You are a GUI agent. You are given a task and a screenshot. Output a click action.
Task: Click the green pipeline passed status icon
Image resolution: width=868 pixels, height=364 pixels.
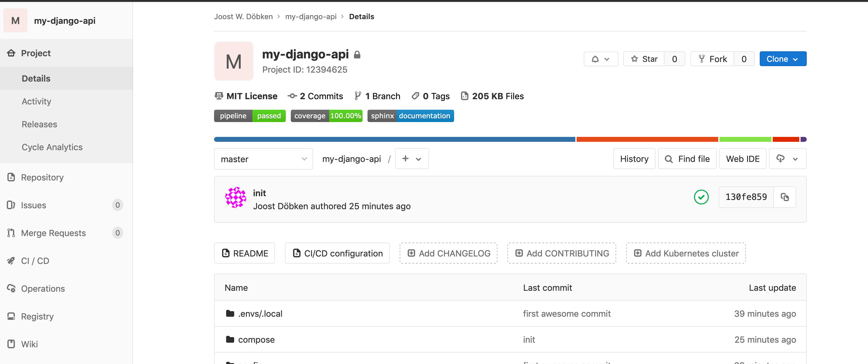point(701,197)
